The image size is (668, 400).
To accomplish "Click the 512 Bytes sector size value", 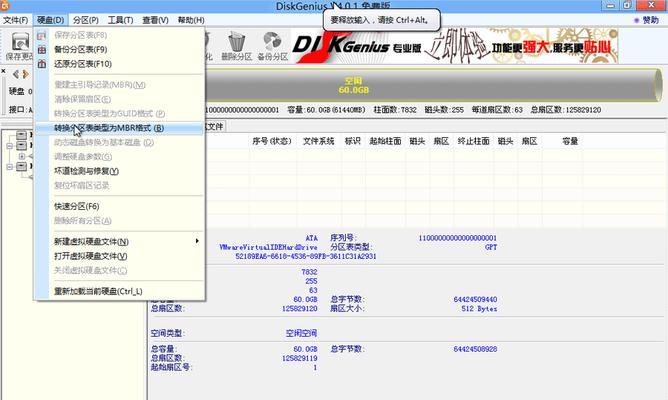I will pyautogui.click(x=479, y=309).
